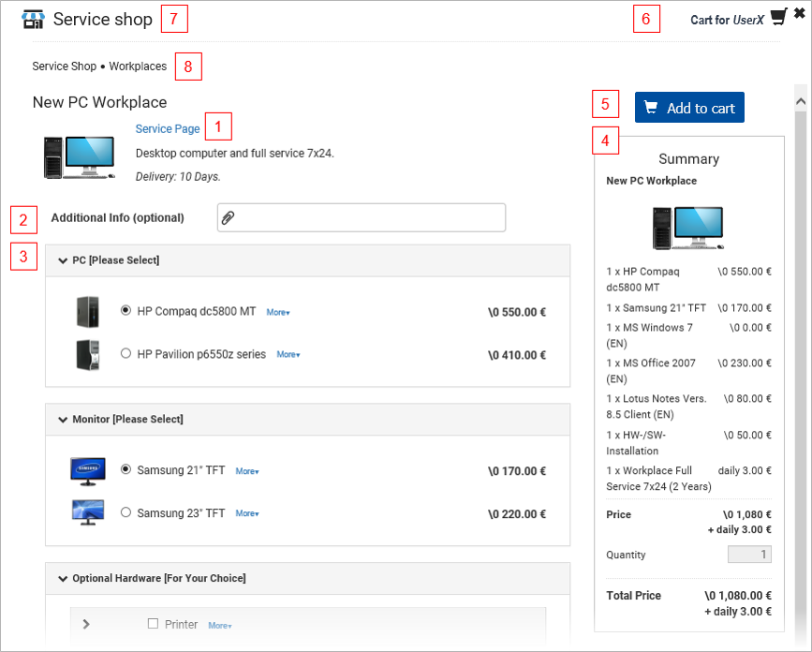
Task: Click the New PC Workplace product image
Action: click(79, 156)
